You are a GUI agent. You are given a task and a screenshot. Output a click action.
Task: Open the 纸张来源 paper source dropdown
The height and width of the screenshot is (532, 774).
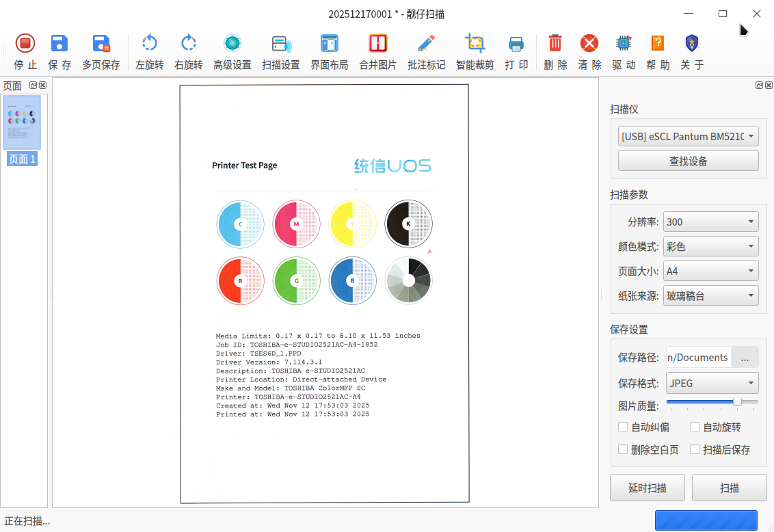(x=711, y=295)
